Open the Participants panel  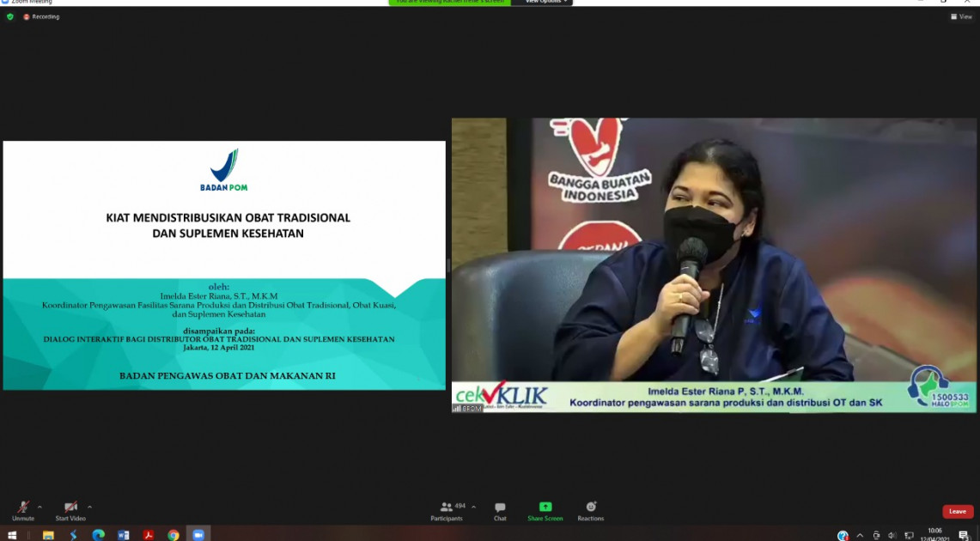(x=447, y=509)
